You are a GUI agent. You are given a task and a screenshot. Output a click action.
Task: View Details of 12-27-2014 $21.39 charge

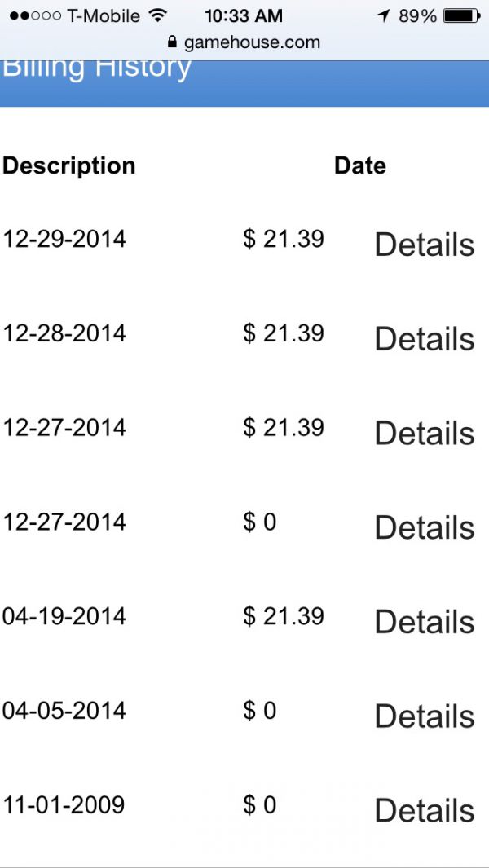[424, 433]
